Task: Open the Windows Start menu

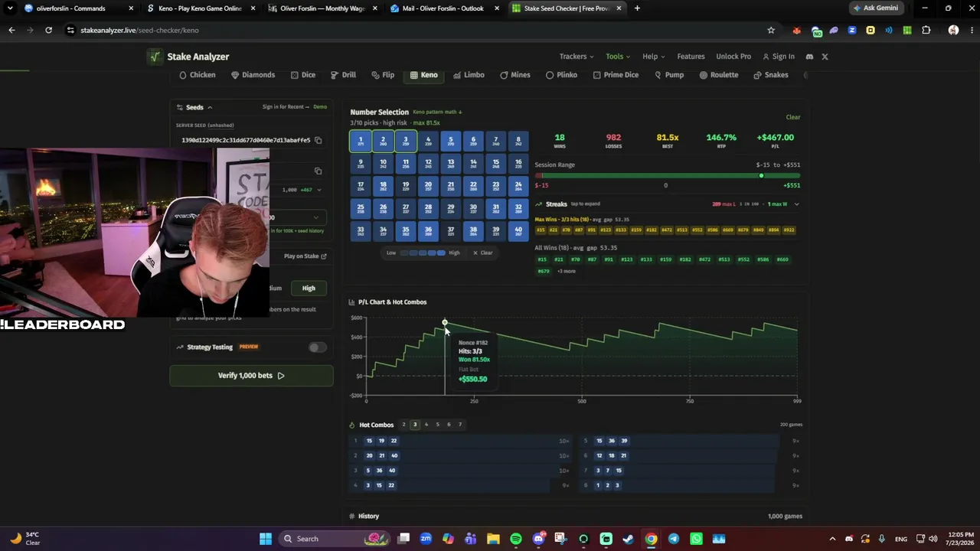Action: tap(266, 539)
